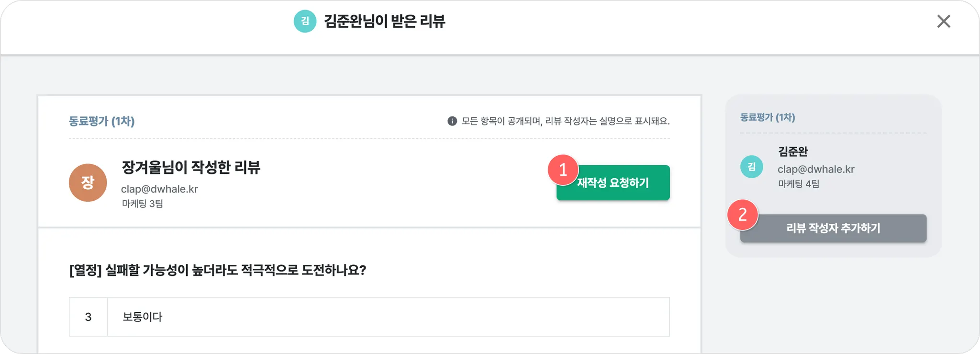Click the email address under 김준완
Image resolution: width=980 pixels, height=354 pixels.
(x=816, y=169)
